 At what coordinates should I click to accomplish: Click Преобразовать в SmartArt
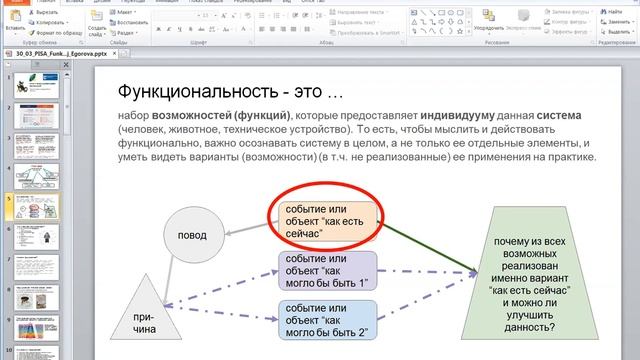[x=367, y=33]
